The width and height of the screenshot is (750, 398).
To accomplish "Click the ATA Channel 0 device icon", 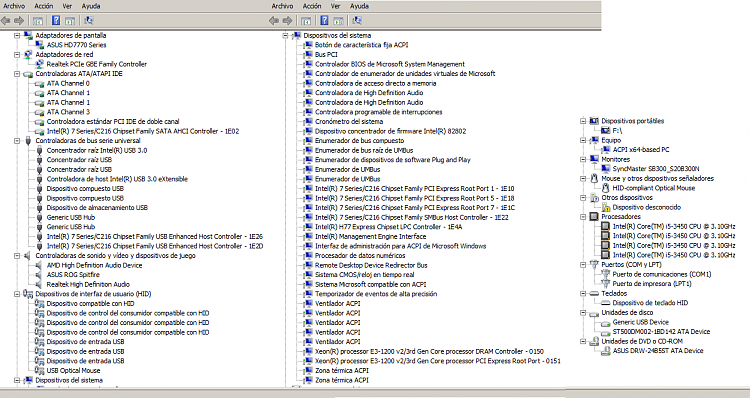I will click(x=40, y=83).
